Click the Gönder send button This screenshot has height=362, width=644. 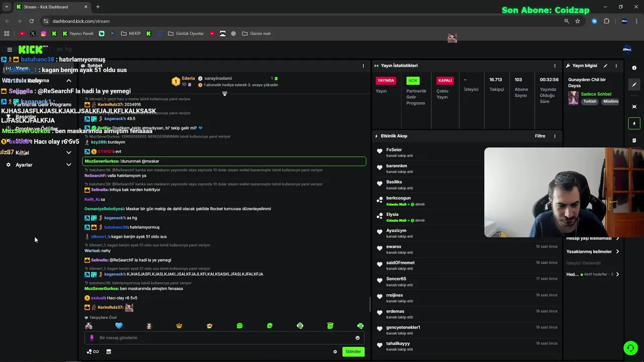point(353,352)
